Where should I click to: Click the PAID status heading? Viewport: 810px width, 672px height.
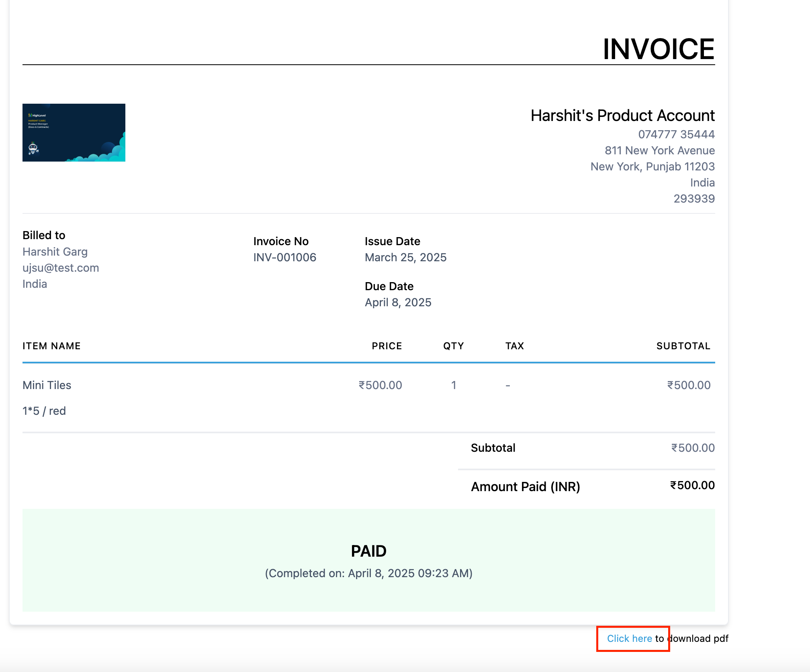pyautogui.click(x=368, y=551)
